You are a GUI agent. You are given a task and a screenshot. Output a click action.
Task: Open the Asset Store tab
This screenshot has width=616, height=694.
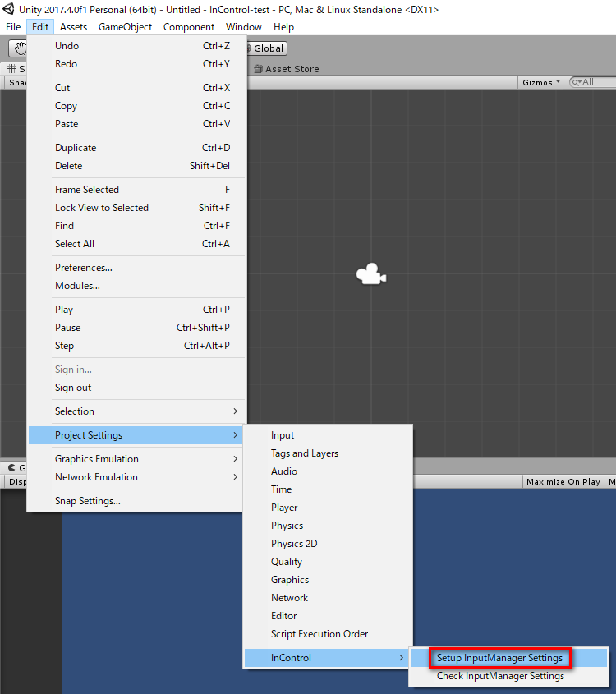click(x=287, y=69)
